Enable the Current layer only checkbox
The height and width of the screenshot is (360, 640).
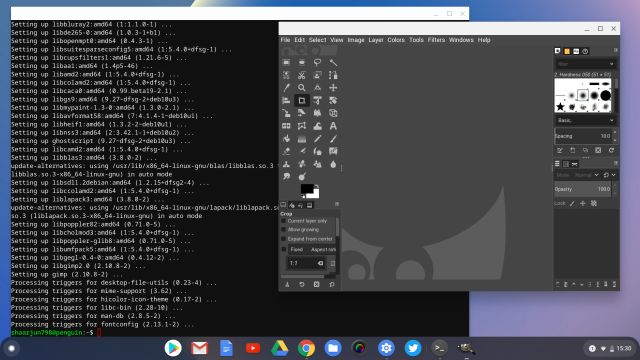[x=283, y=221]
